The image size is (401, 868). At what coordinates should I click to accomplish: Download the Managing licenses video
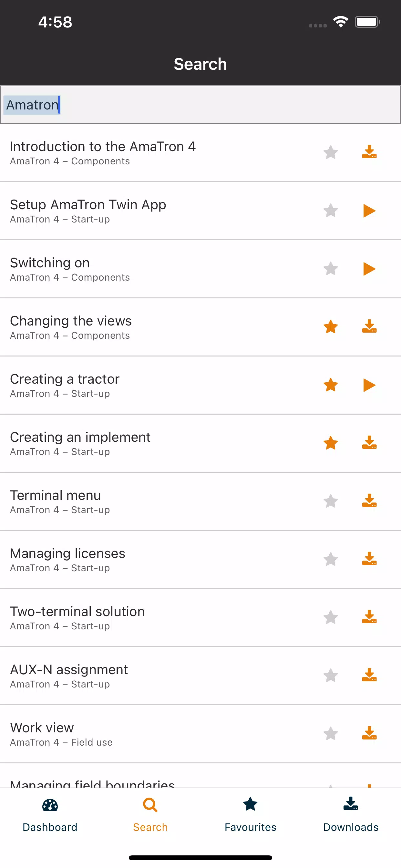coord(369,559)
